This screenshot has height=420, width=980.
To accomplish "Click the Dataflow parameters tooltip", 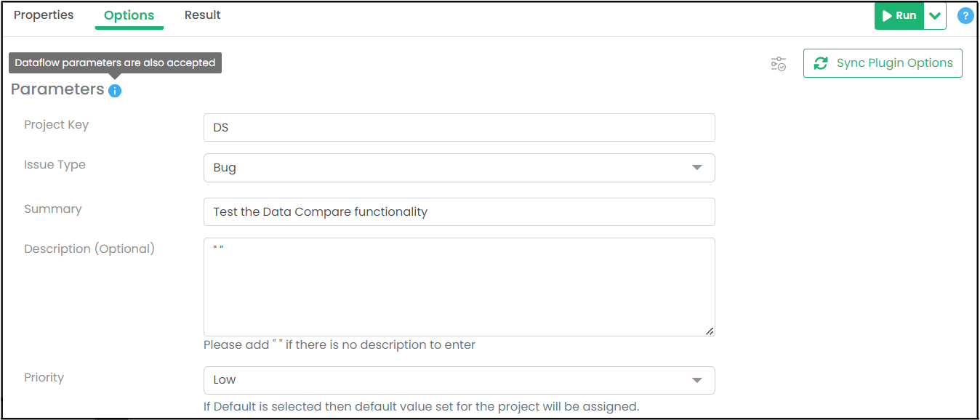I will coord(115,63).
